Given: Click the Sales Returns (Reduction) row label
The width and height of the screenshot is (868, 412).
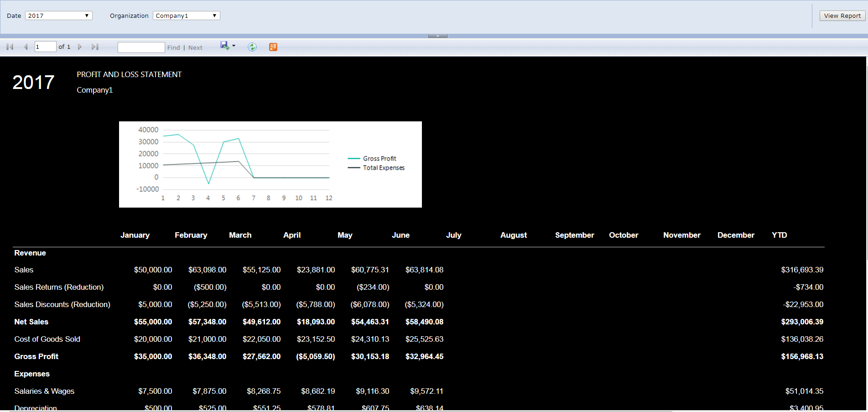Looking at the screenshot, I should click(x=59, y=287).
